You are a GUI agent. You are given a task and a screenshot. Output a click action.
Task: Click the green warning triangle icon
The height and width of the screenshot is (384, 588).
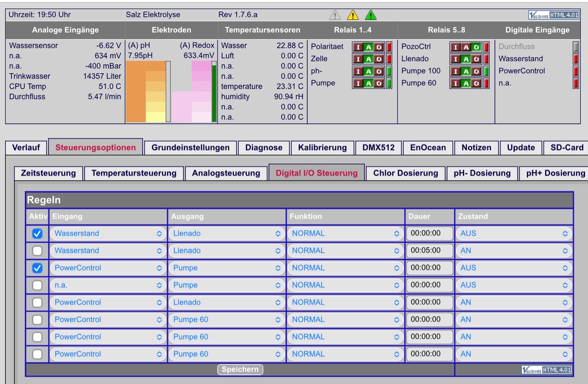(x=371, y=15)
